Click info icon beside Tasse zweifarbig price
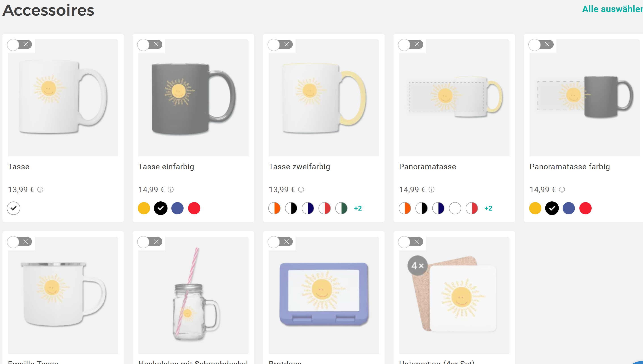Screen dimensions: 643x364 [x=301, y=190]
